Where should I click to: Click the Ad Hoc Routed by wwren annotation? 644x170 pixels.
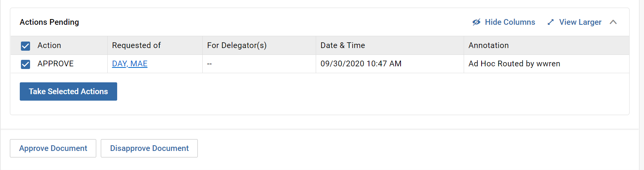point(514,64)
